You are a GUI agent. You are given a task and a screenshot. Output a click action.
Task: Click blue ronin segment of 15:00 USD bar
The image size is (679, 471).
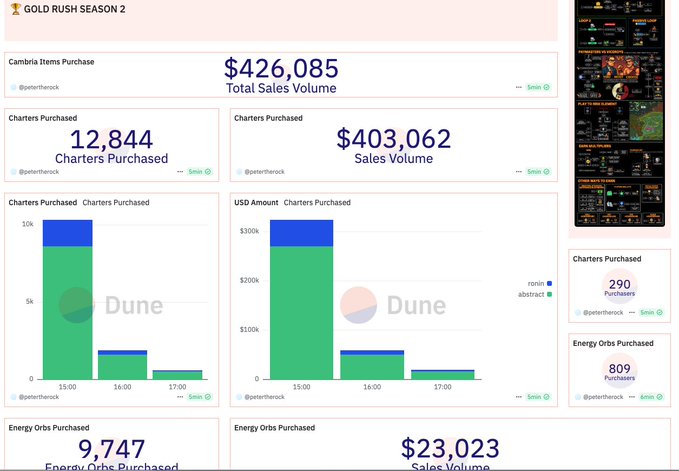[301, 233]
